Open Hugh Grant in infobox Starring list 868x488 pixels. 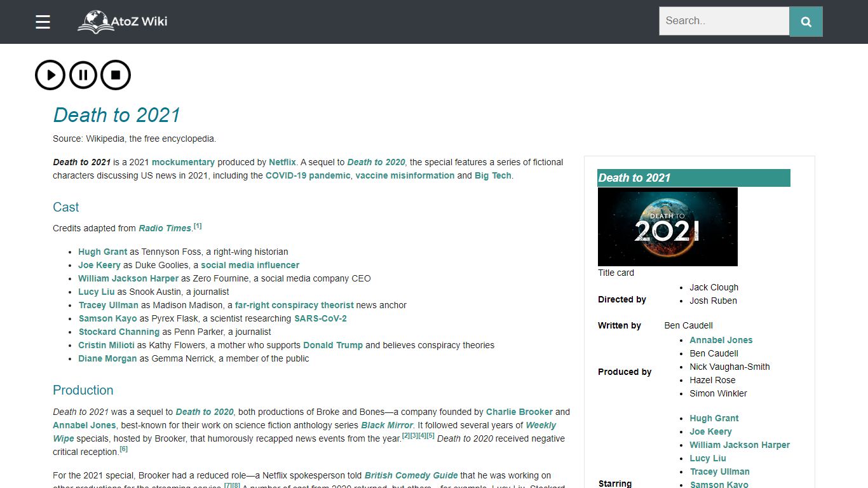click(x=714, y=418)
